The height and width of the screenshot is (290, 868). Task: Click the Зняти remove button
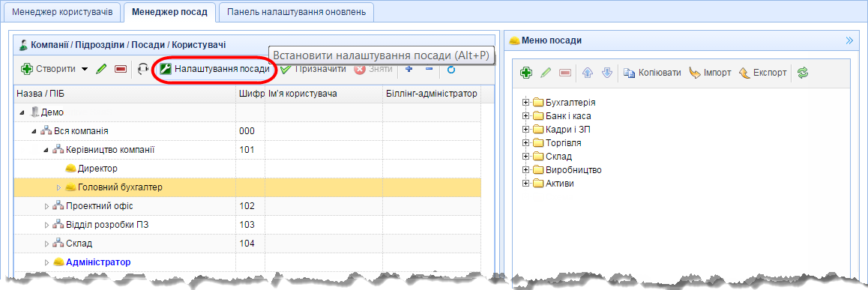coord(374,69)
